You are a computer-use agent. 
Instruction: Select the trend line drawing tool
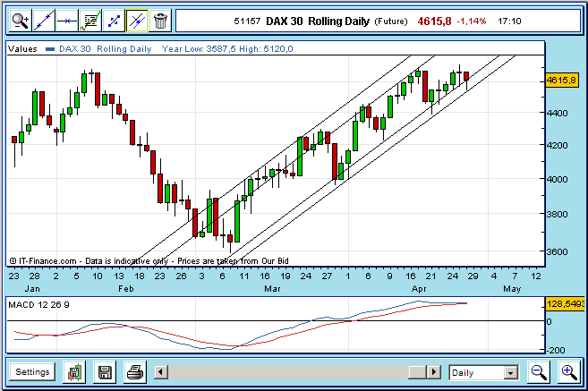[x=43, y=19]
